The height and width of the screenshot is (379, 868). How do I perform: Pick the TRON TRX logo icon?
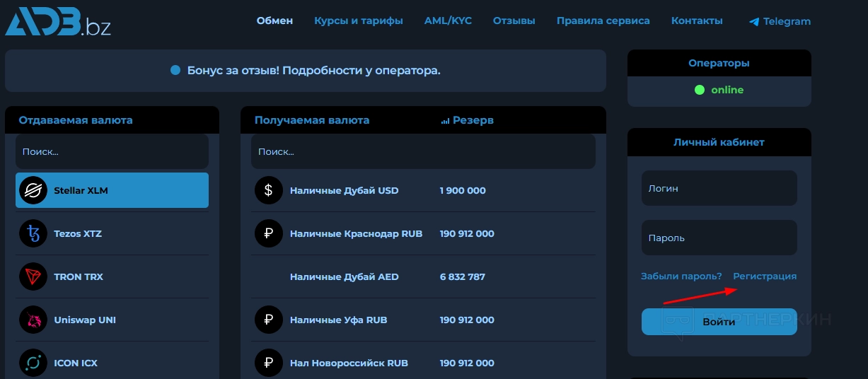point(33,276)
